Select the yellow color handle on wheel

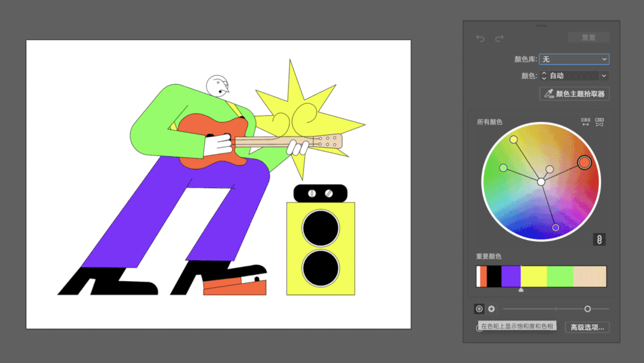click(513, 139)
